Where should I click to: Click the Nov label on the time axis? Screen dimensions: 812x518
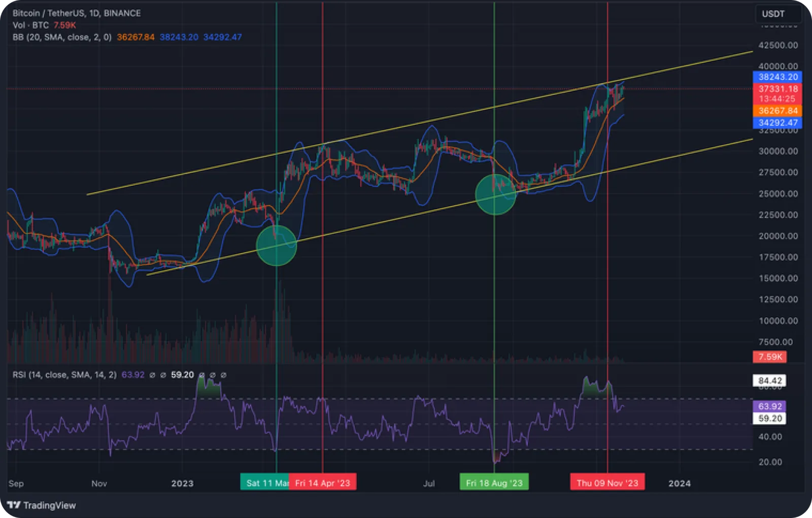99,483
